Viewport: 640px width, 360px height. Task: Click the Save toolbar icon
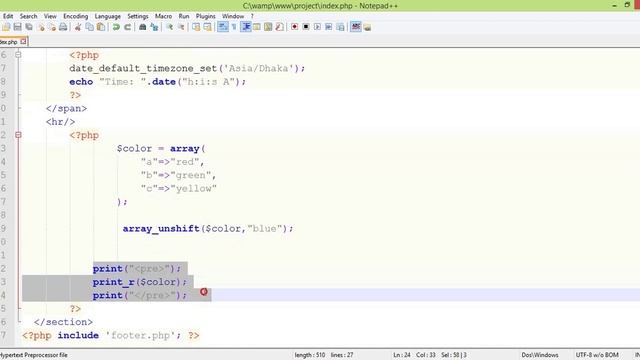coord(18,27)
